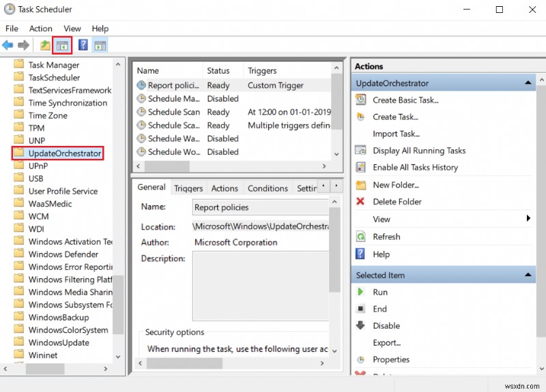
Task: Click the green Refresh icon
Action: click(360, 237)
